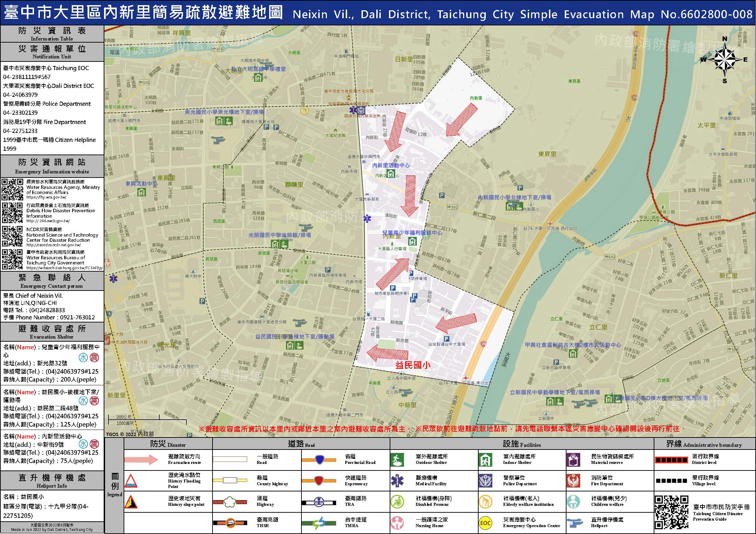Click the Provincial Road shield symbol
The height and width of the screenshot is (534, 756).
click(319, 459)
